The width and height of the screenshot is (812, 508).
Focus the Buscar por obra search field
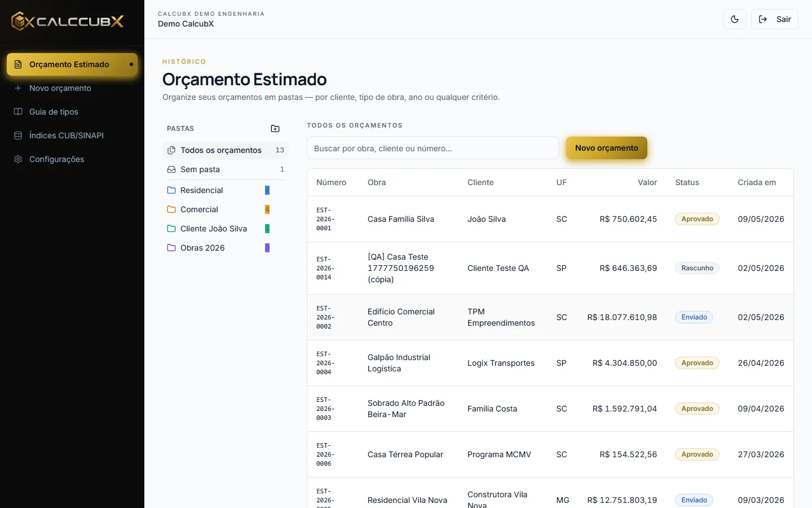[433, 148]
